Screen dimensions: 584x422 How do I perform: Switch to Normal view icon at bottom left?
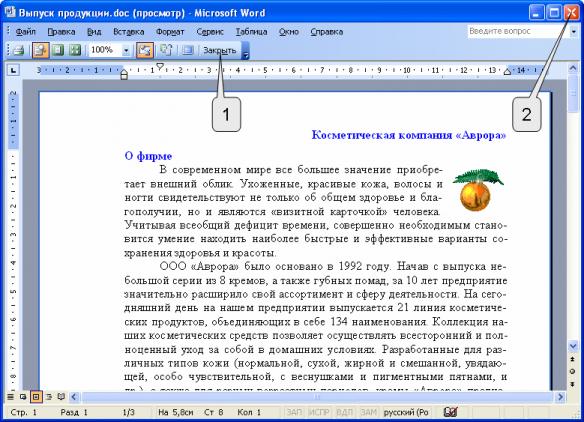[x=10, y=397]
